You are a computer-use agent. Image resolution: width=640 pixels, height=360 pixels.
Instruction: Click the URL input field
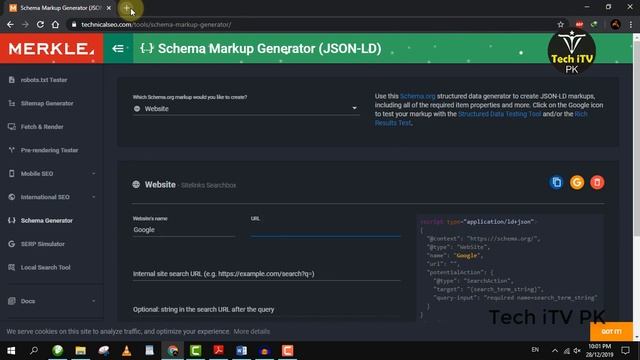[x=325, y=230]
